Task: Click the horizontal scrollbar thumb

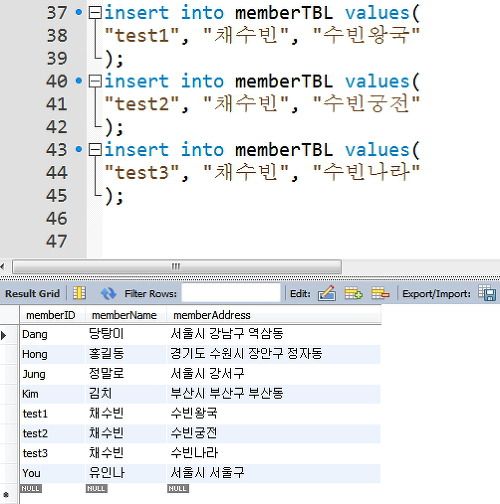Action: (177, 267)
